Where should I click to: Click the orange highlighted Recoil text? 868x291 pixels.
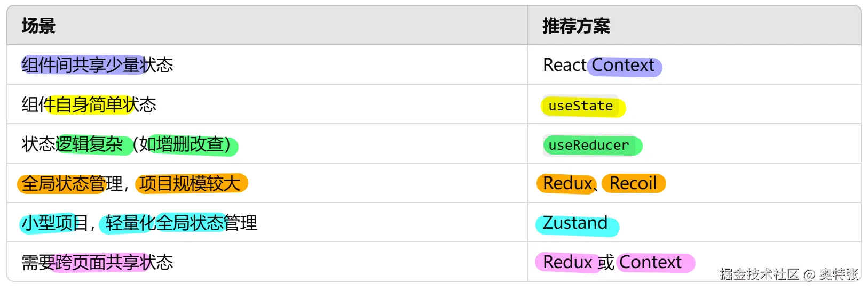click(633, 183)
